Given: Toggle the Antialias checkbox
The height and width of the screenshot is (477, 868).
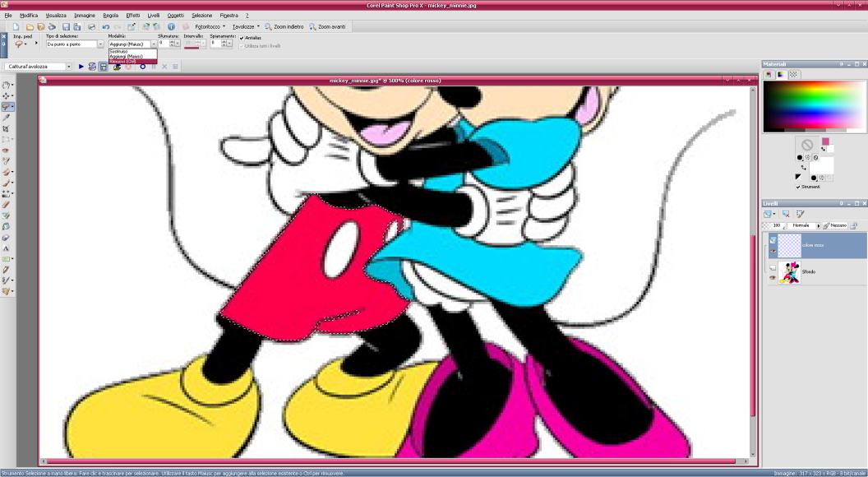Looking at the screenshot, I should (x=242, y=38).
